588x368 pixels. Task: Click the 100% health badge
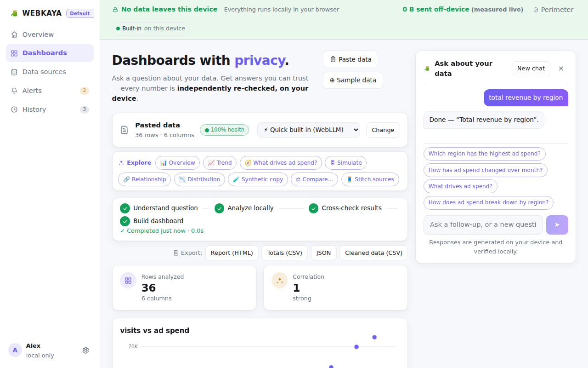coord(224,130)
